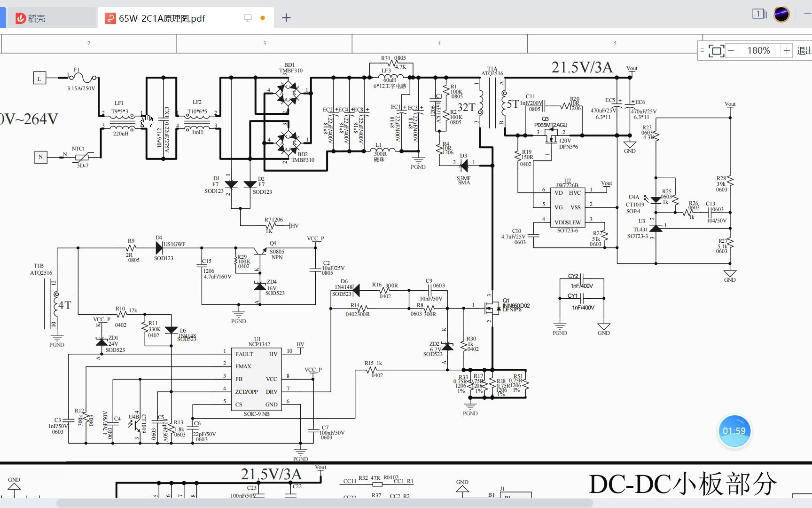This screenshot has width=812, height=508.
Task: Zoom in with the plus button
Action: pos(787,50)
